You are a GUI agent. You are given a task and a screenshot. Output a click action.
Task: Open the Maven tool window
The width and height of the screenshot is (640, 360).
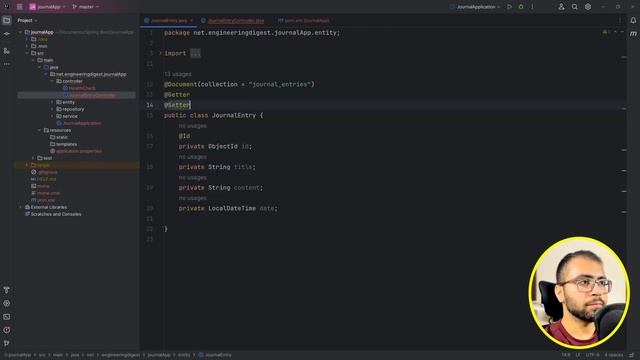click(633, 34)
